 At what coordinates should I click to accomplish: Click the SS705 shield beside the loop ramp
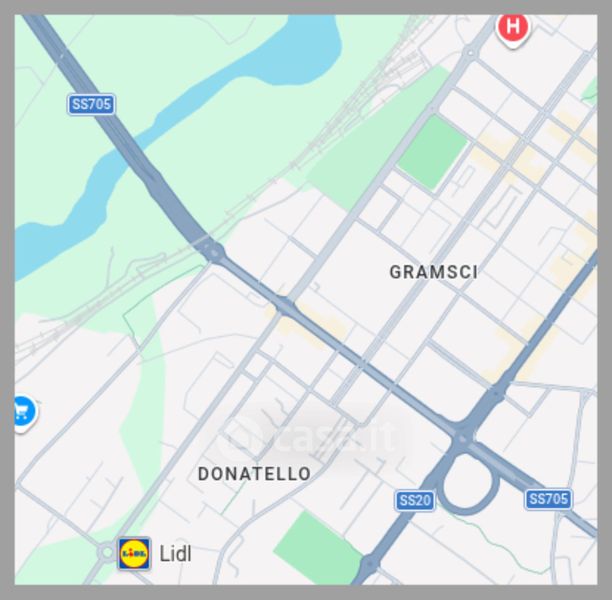[x=548, y=499]
